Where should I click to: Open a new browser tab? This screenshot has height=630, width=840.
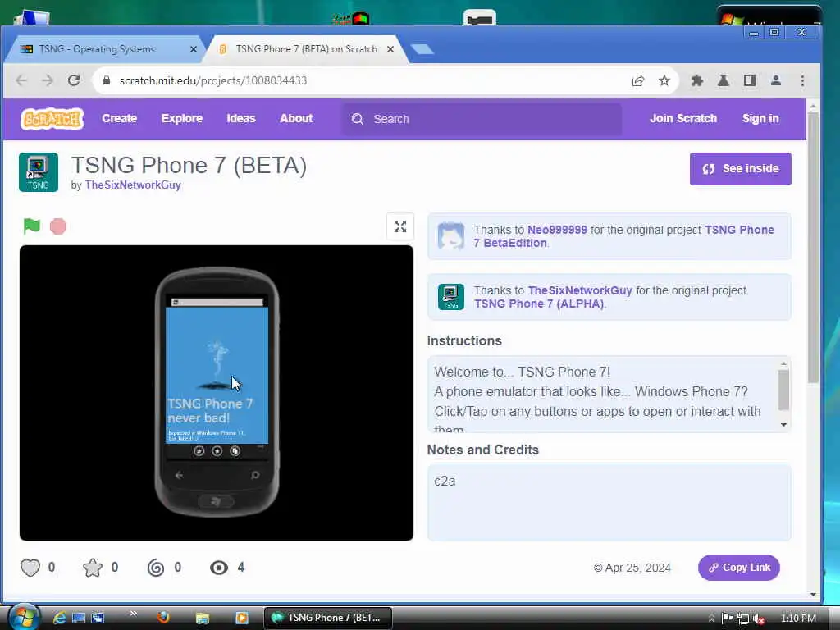pyautogui.click(x=422, y=49)
